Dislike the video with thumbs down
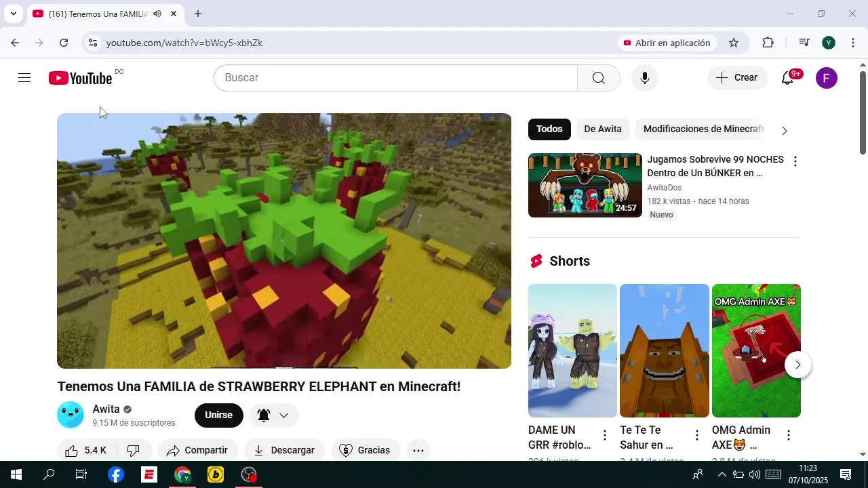Image resolution: width=868 pixels, height=488 pixels. [134, 450]
